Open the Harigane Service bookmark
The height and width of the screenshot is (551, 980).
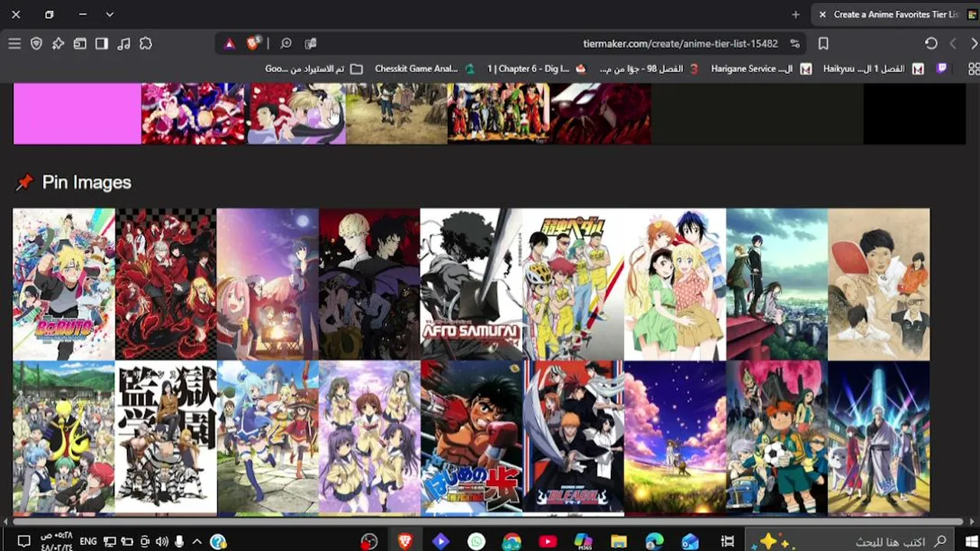pos(761,69)
